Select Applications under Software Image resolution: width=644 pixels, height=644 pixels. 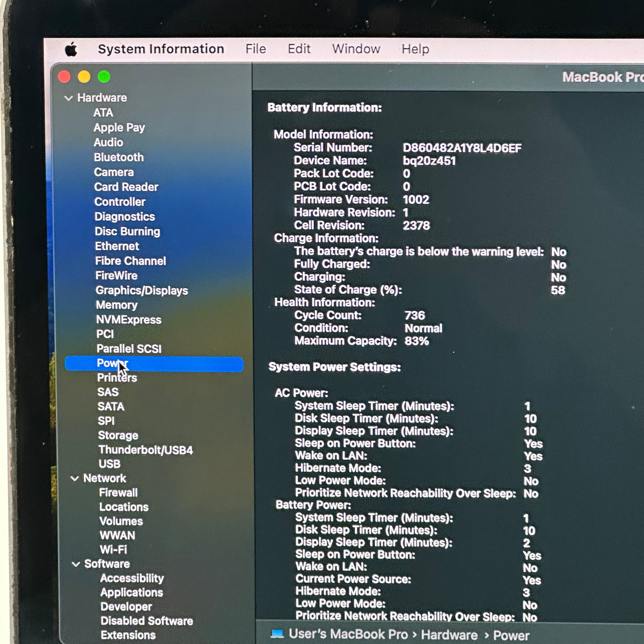pyautogui.click(x=131, y=593)
